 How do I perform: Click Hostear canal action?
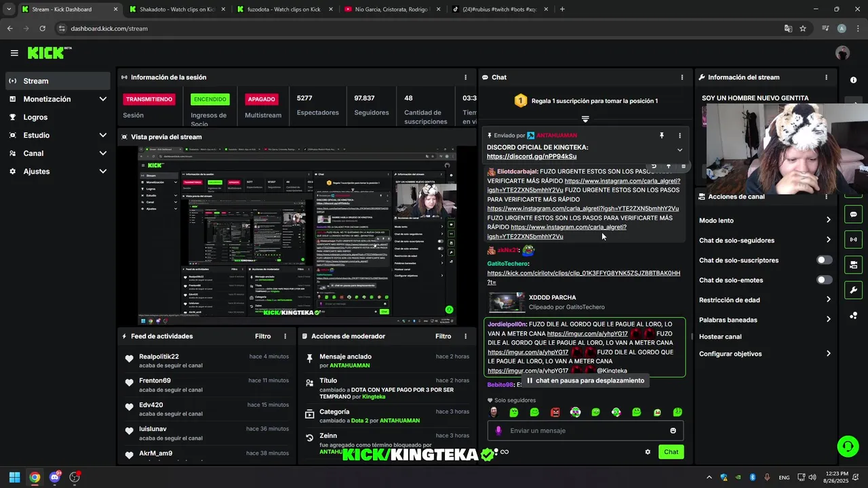tap(720, 337)
